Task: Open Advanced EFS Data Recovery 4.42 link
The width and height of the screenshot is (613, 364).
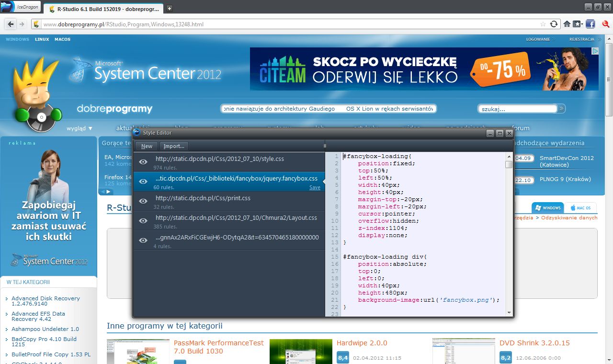Action: point(38,316)
